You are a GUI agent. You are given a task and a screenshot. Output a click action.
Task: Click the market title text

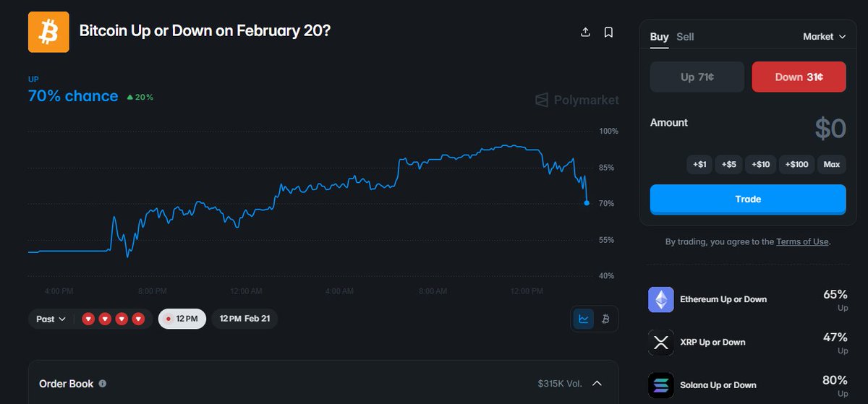point(205,32)
